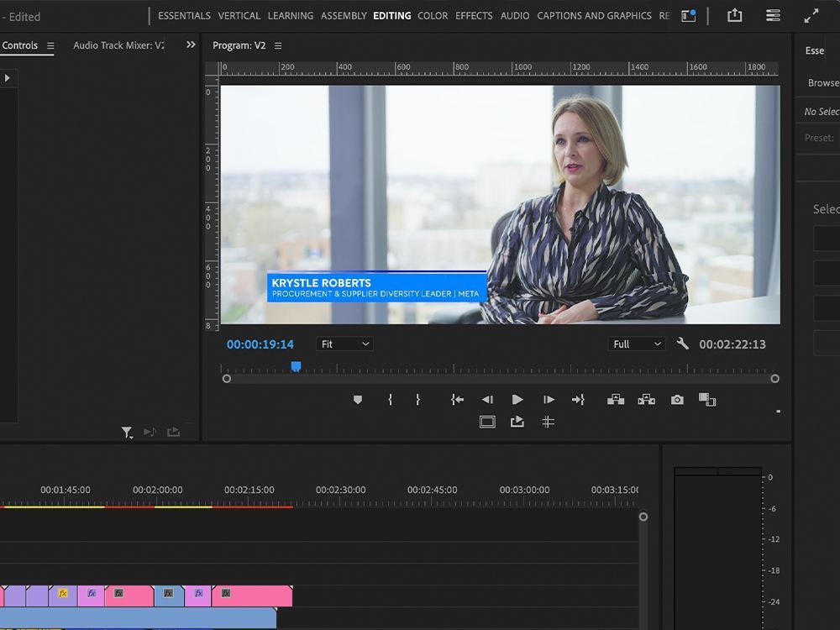This screenshot has width=840, height=630.
Task: Switch to Audio Track Mixer tab
Action: (x=118, y=45)
